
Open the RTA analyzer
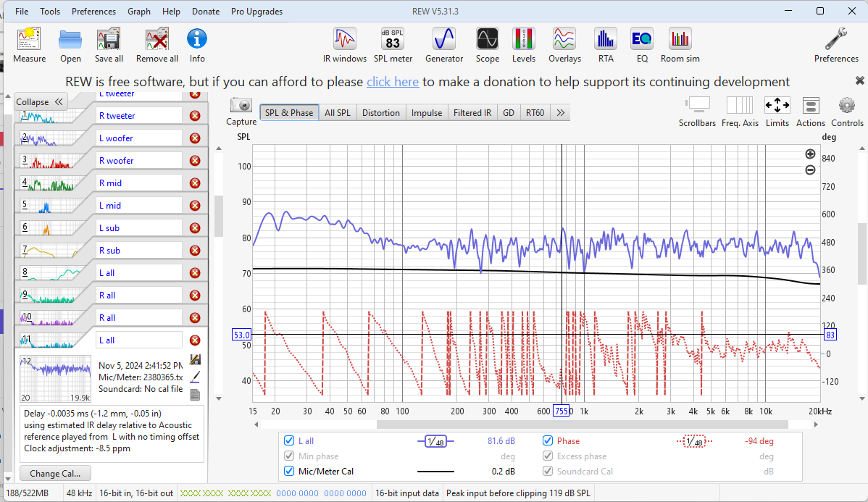[606, 45]
